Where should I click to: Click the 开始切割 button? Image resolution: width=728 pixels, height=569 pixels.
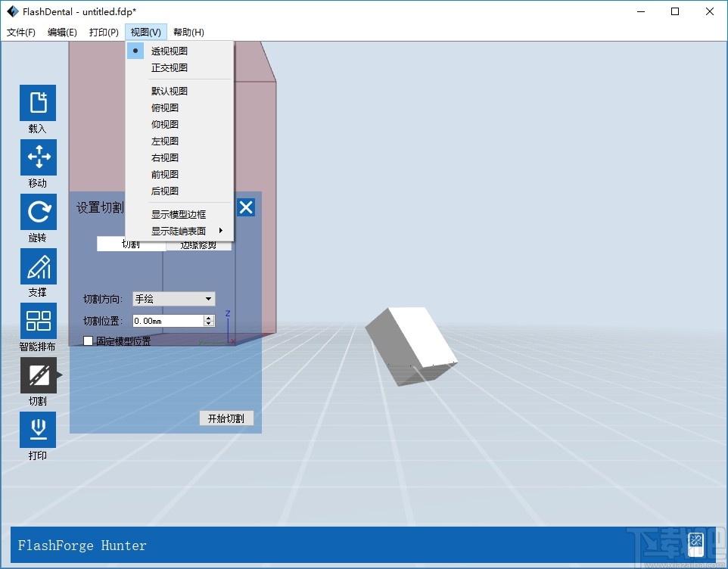[226, 418]
